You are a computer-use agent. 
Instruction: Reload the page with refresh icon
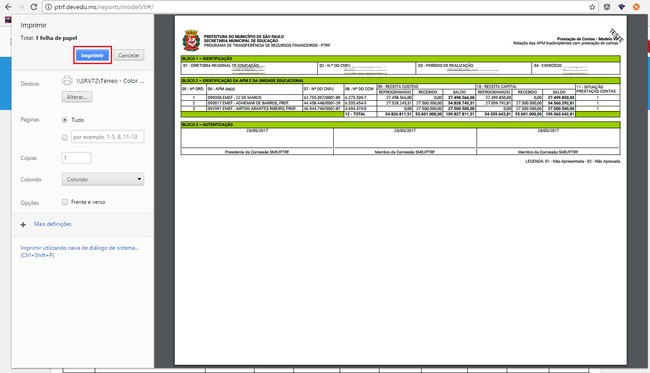[34, 7]
